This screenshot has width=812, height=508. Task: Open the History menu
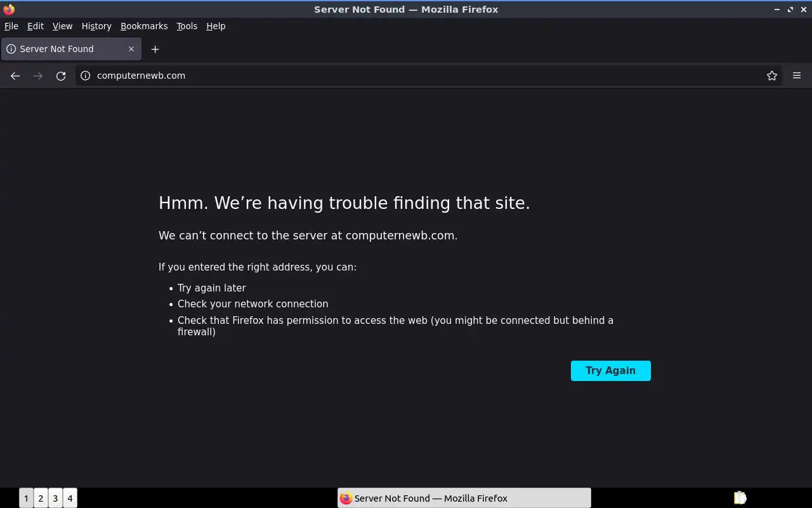point(96,26)
